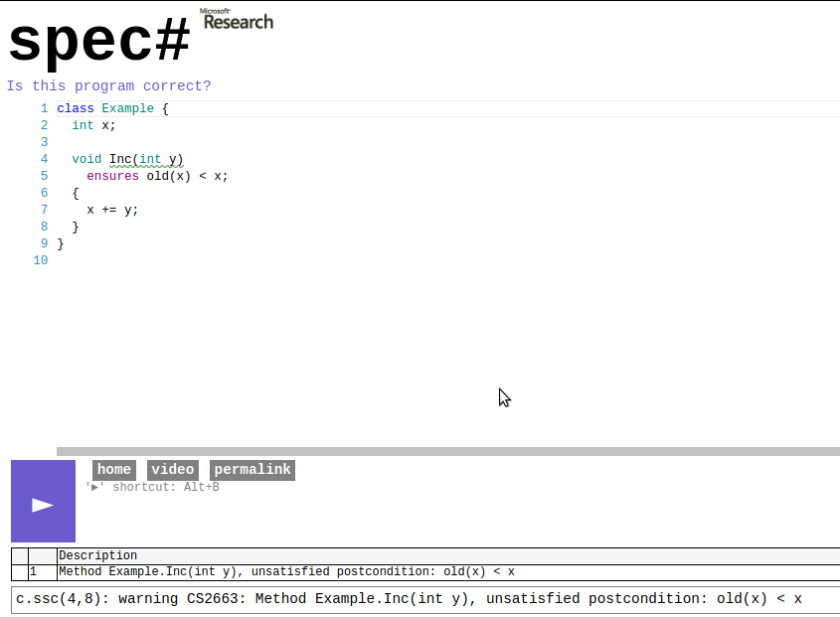
Task: Click the 'ensures old(x) < x;' postcondition
Action: [157, 176]
